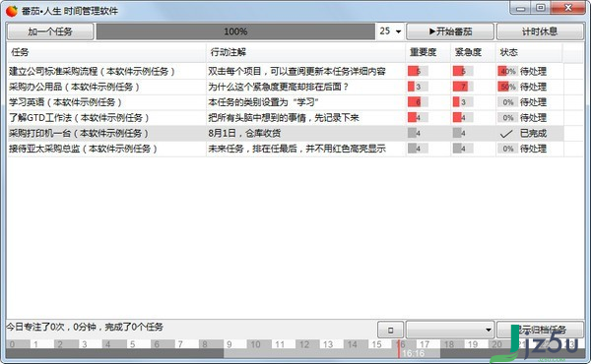Select task 采购办公用品
This screenshot has width=591, height=364.
[x=74, y=87]
